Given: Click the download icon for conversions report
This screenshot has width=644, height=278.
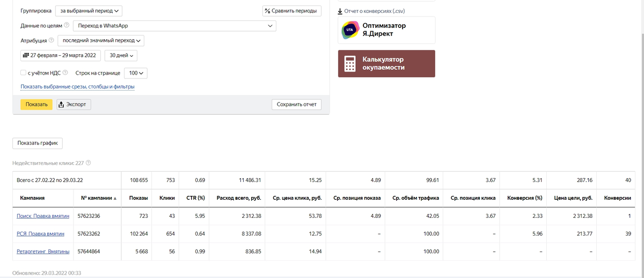Looking at the screenshot, I should click(x=340, y=11).
